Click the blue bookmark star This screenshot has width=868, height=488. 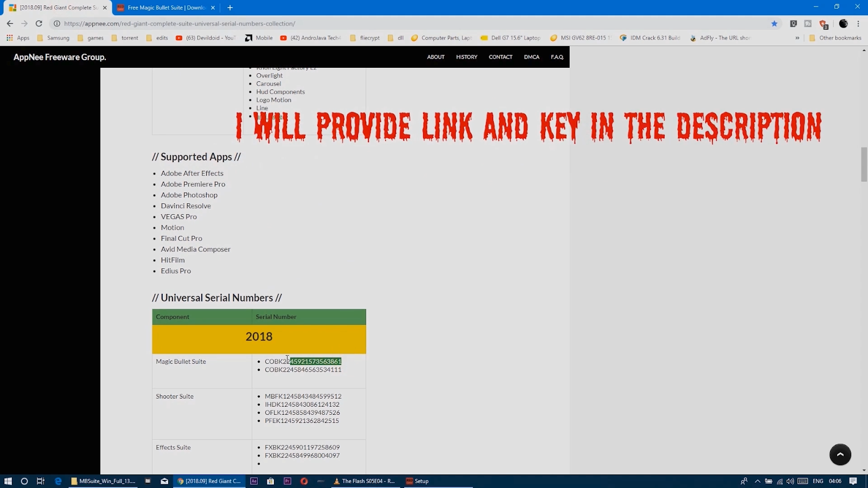tap(775, 23)
